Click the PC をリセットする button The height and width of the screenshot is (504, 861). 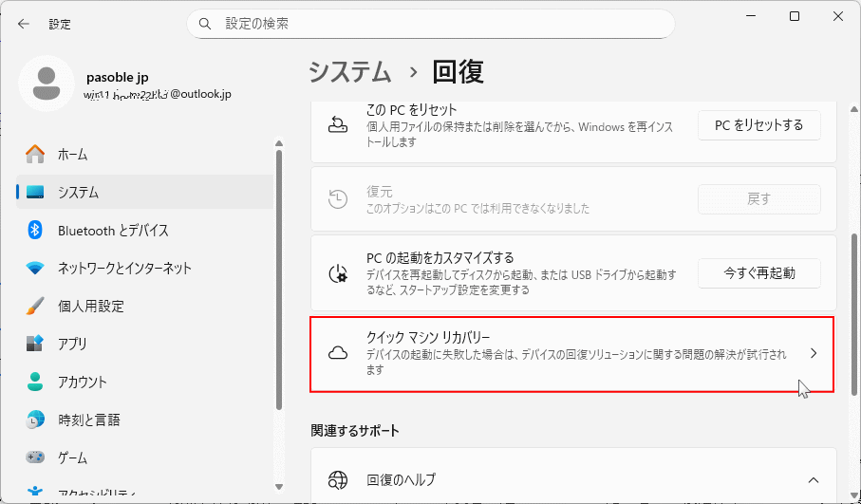pos(758,125)
